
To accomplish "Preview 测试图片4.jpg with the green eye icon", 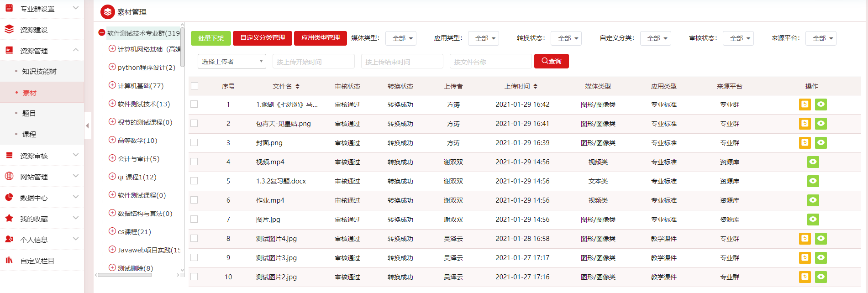I will [x=821, y=239].
